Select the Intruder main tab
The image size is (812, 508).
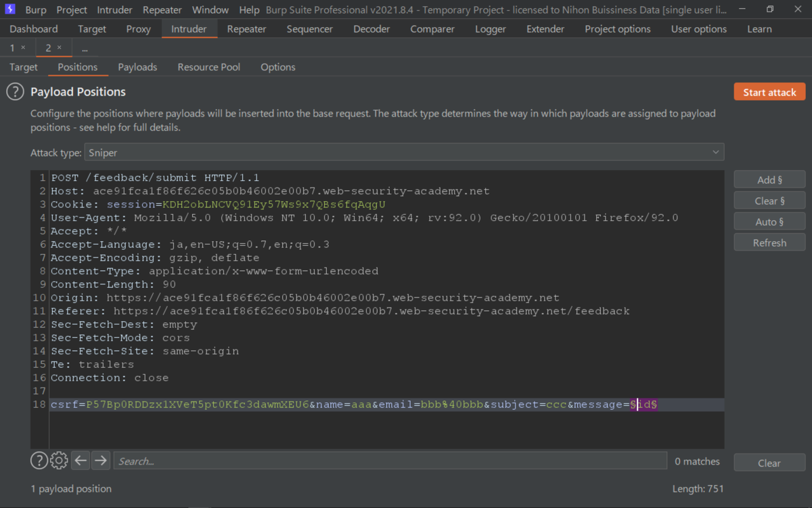click(189, 29)
